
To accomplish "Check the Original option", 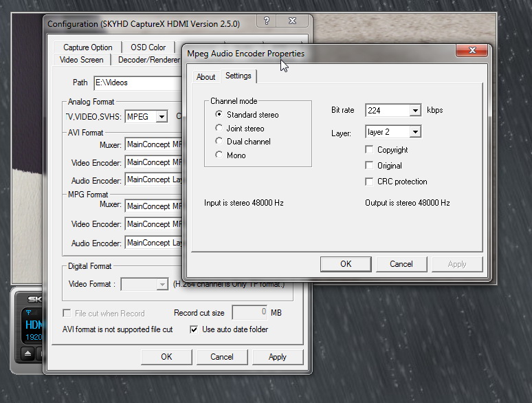I will pyautogui.click(x=370, y=166).
